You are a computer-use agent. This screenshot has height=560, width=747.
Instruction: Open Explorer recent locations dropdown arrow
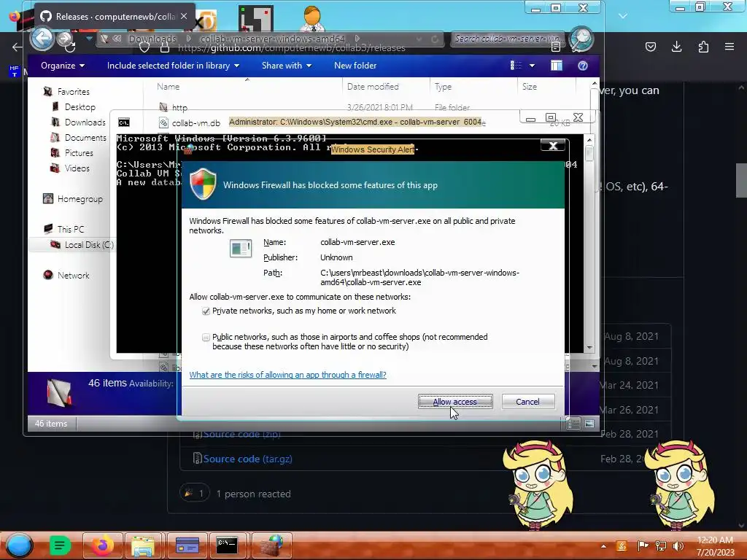point(88,38)
